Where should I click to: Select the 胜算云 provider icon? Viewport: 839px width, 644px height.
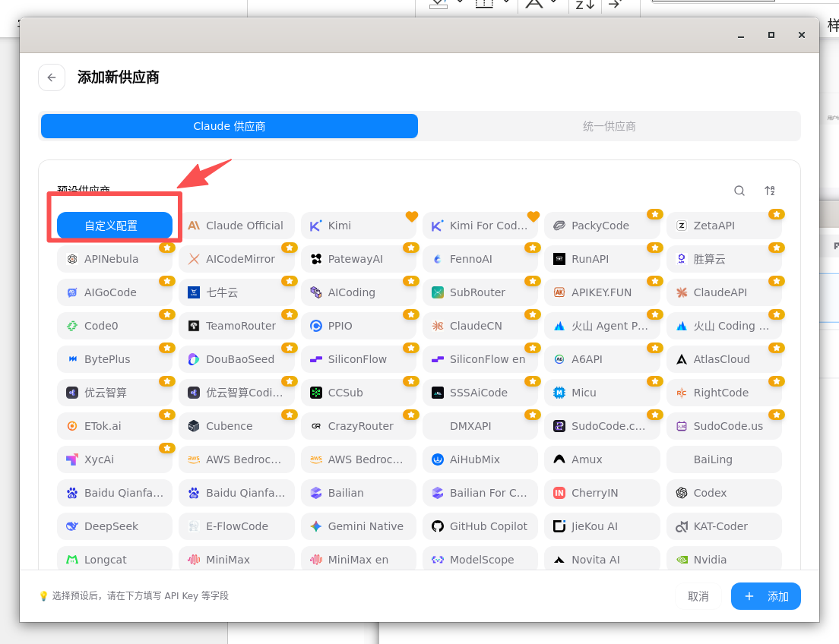coord(682,259)
